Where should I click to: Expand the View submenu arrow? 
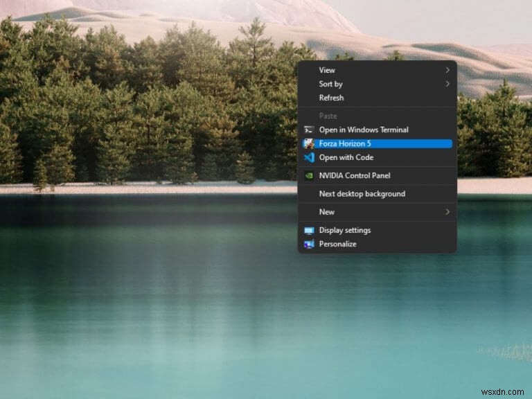[x=447, y=70]
